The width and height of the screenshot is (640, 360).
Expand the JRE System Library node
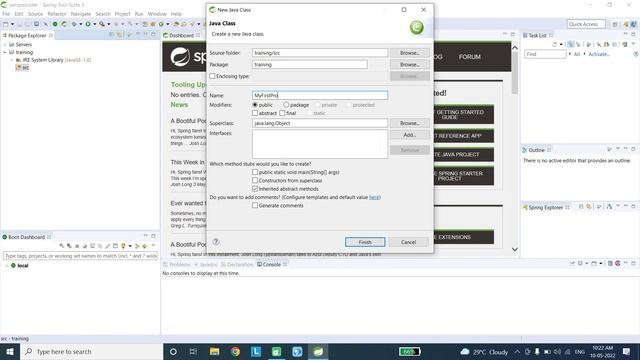[x=12, y=60]
